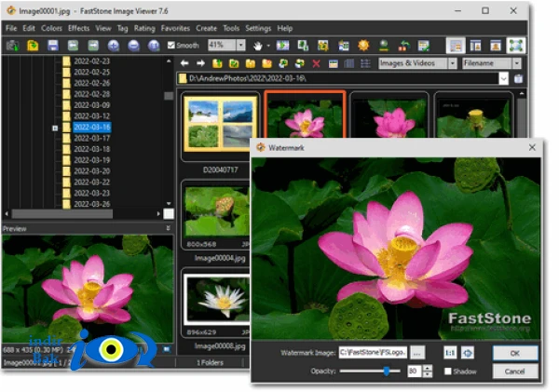Viewport: 559px width, 392px height.
Task: Expand the 2022-03-16 folder tree node
Action: pyautogui.click(x=55, y=128)
